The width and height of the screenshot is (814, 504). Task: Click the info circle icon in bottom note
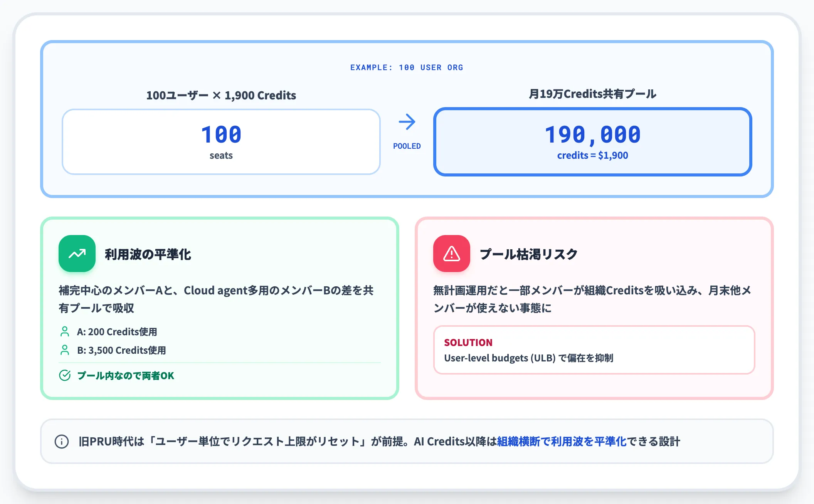[62, 442]
